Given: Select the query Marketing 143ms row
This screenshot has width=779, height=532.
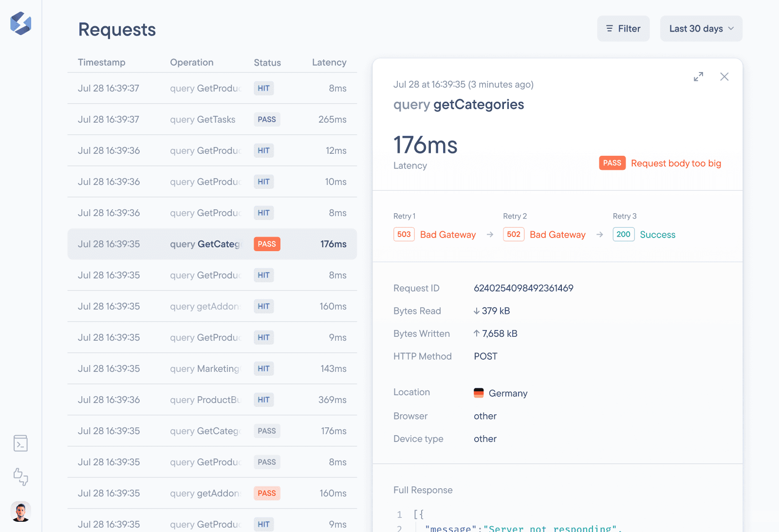Looking at the screenshot, I should 212,368.
